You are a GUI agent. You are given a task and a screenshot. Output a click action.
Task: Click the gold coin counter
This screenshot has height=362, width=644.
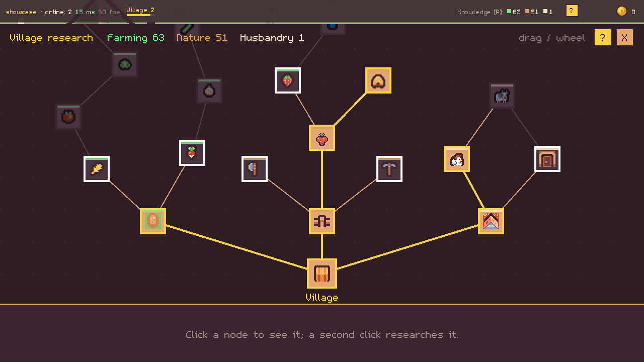[626, 11]
